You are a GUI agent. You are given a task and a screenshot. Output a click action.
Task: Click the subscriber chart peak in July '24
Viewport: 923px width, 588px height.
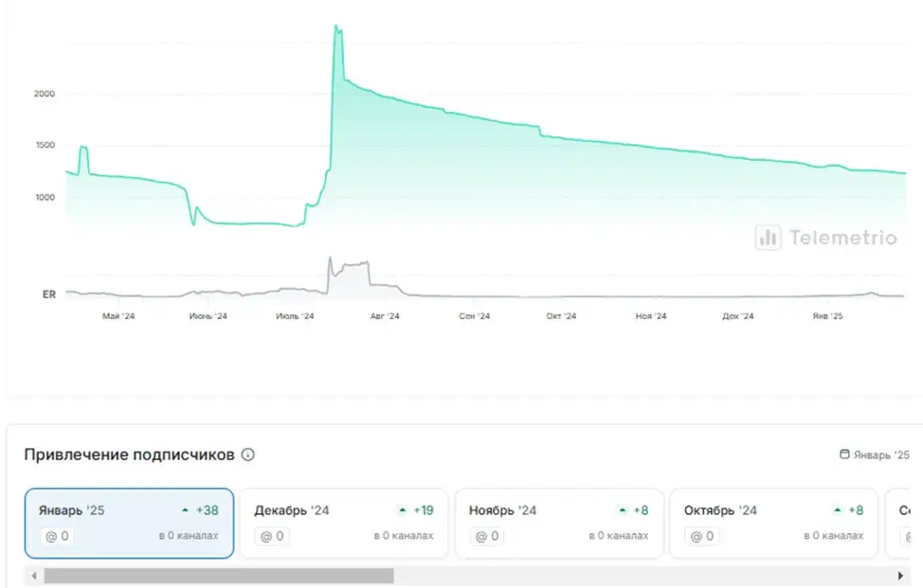coord(336,27)
